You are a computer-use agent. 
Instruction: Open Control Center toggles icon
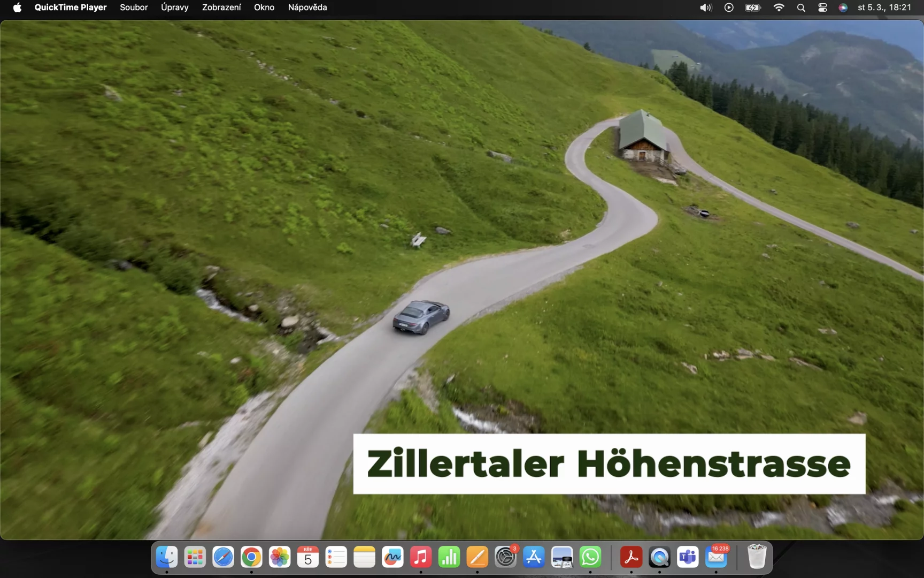pyautogui.click(x=822, y=7)
